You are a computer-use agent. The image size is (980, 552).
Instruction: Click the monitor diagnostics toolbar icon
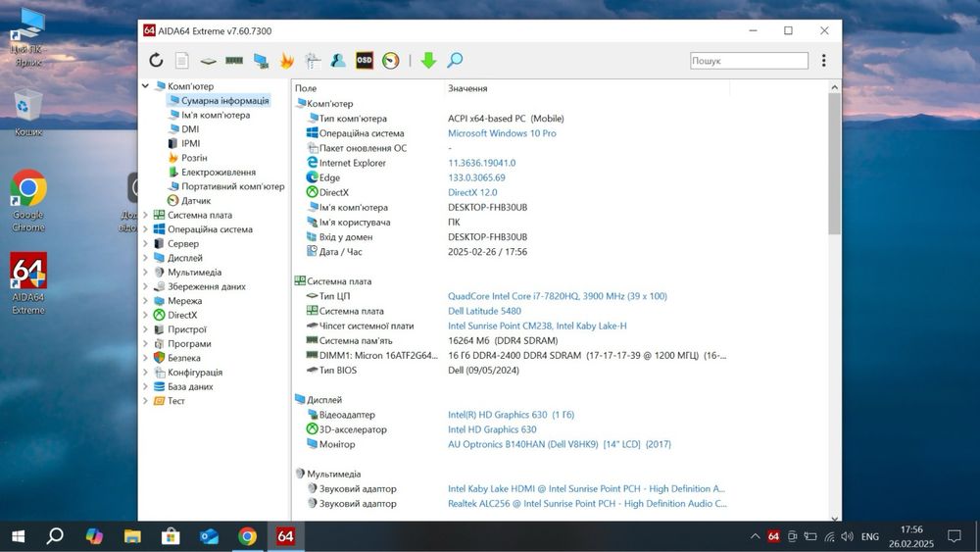(261, 61)
